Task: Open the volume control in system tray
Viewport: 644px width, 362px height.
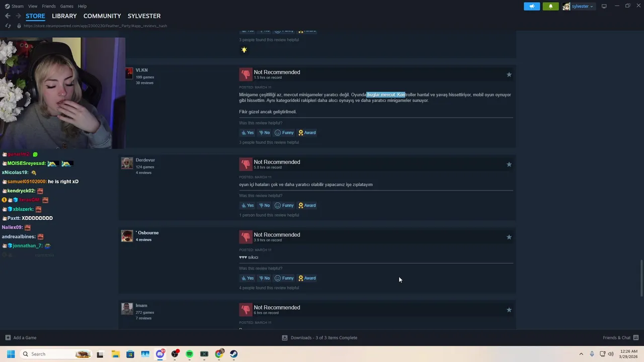Action: 611,354
